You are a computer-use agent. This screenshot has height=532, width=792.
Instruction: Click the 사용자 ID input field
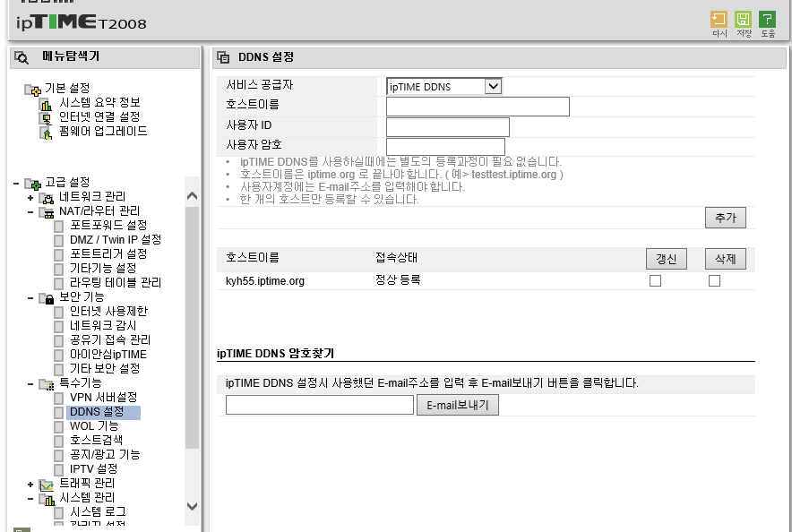[448, 126]
